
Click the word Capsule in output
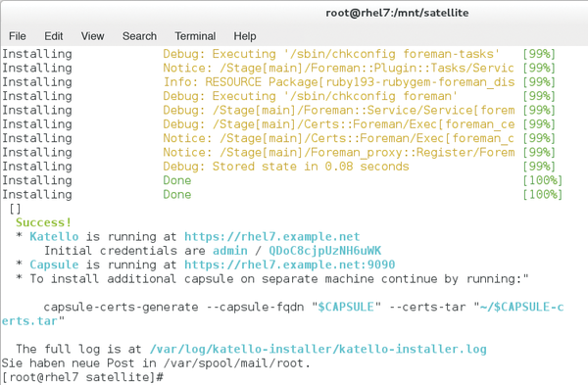click(x=54, y=265)
